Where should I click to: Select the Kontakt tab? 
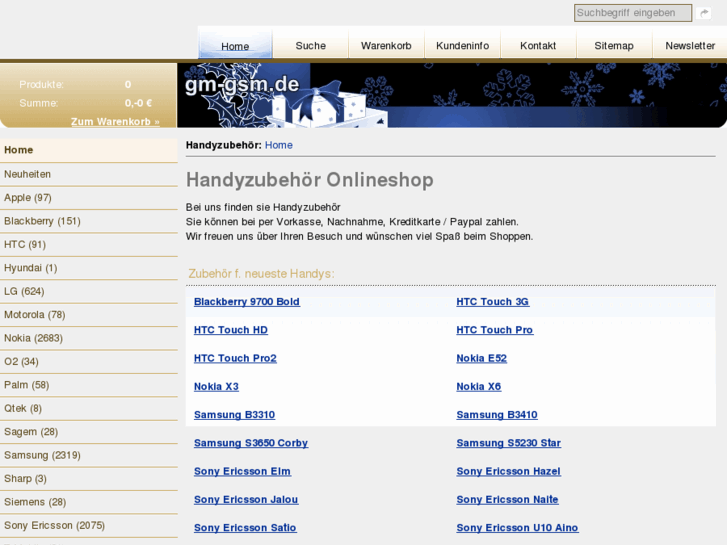click(x=538, y=45)
